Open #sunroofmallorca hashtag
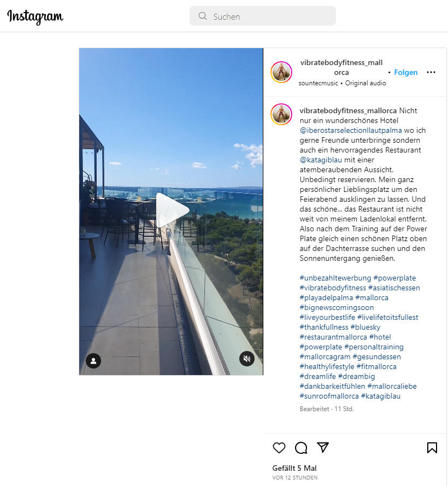Viewport: 448px width, 491px height. 329,396
